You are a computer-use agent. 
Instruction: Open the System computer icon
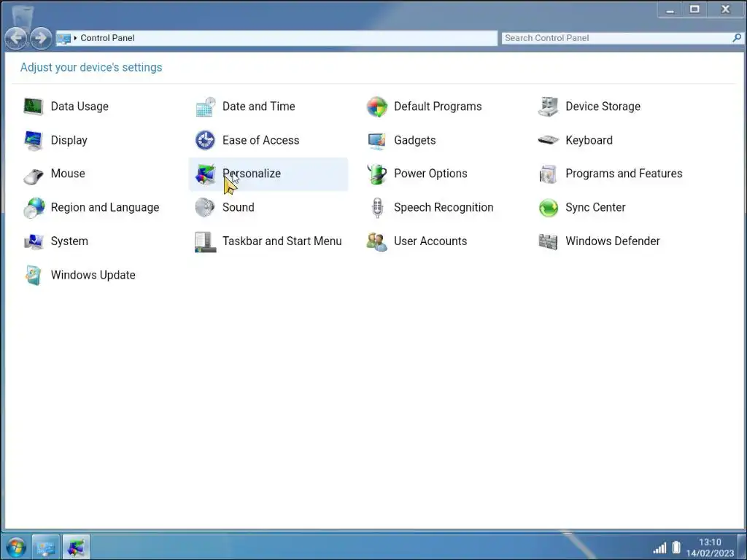[34, 242]
